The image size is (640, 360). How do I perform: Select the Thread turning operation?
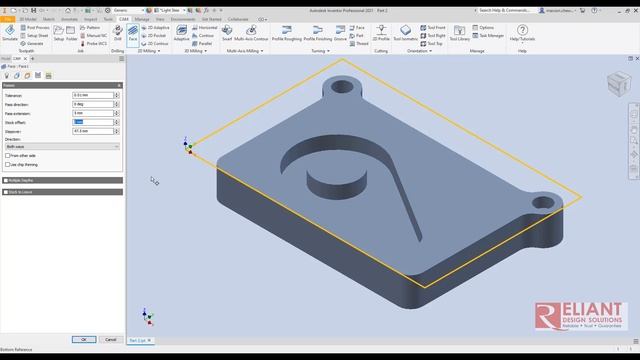pos(359,43)
